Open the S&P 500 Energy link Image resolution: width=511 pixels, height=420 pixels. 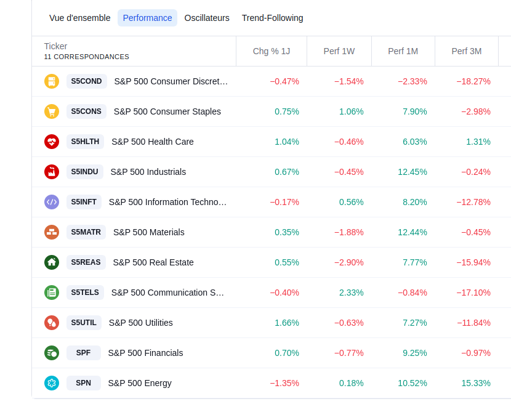[x=140, y=383]
